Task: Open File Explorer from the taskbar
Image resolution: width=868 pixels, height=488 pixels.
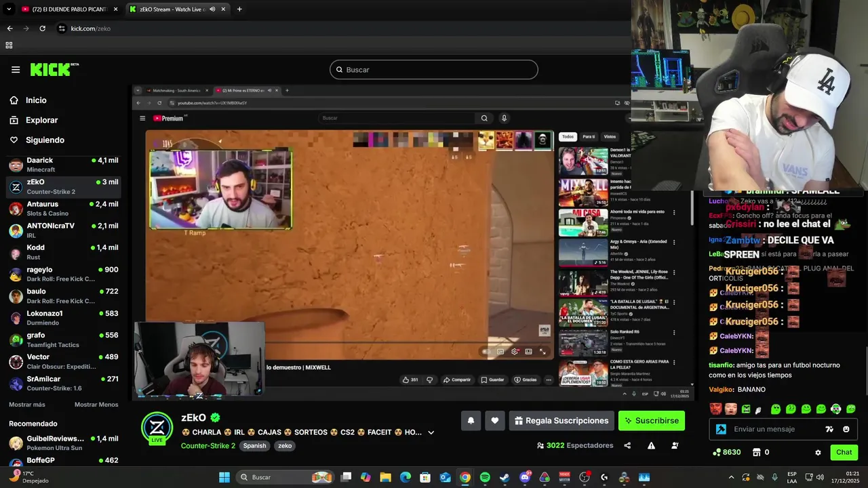Action: pos(385,477)
